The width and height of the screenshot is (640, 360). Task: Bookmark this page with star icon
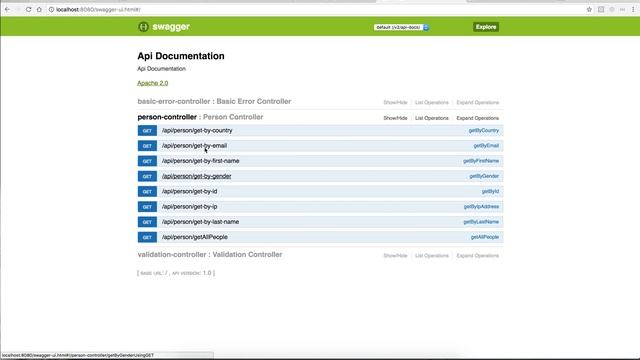click(x=589, y=9)
